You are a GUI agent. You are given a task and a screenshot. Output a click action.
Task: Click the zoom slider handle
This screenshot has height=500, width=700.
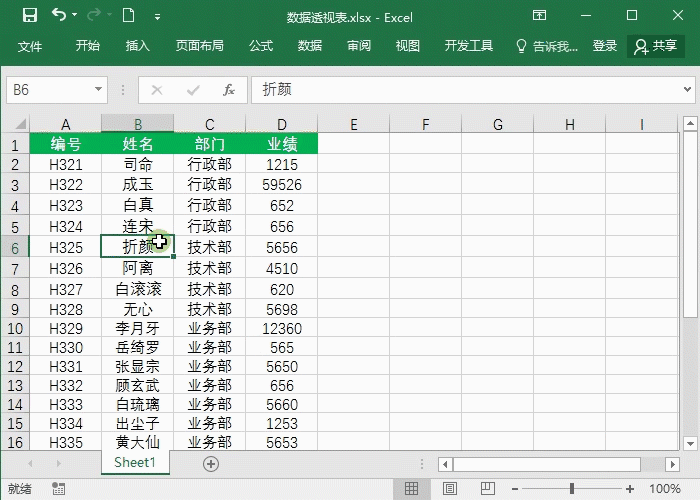tap(571, 488)
